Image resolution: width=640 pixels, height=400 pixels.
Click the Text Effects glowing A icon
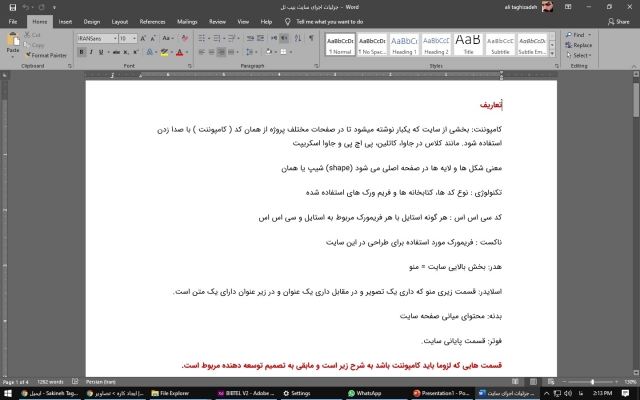tap(149, 52)
